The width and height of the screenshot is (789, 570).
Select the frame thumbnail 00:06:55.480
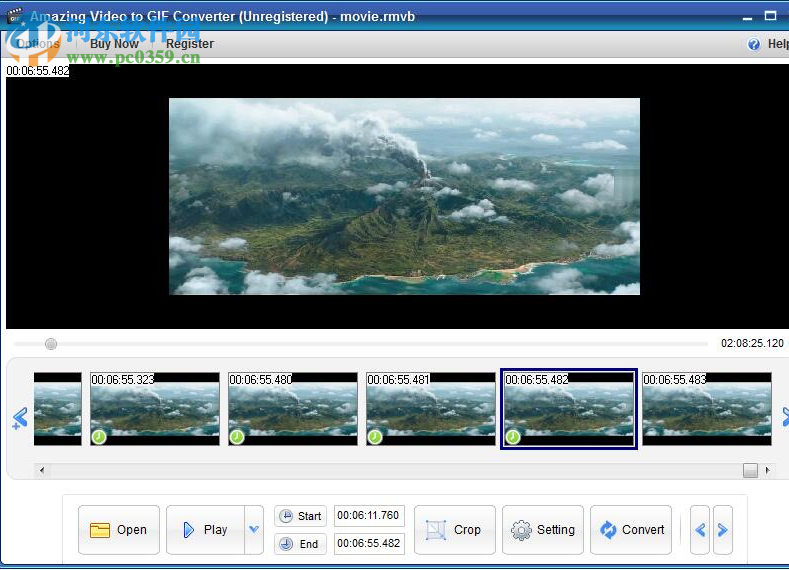pos(293,409)
